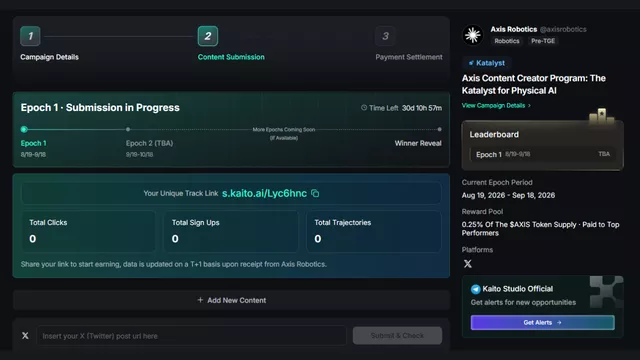Click the 'Share your link to start earning' note

(x=173, y=264)
